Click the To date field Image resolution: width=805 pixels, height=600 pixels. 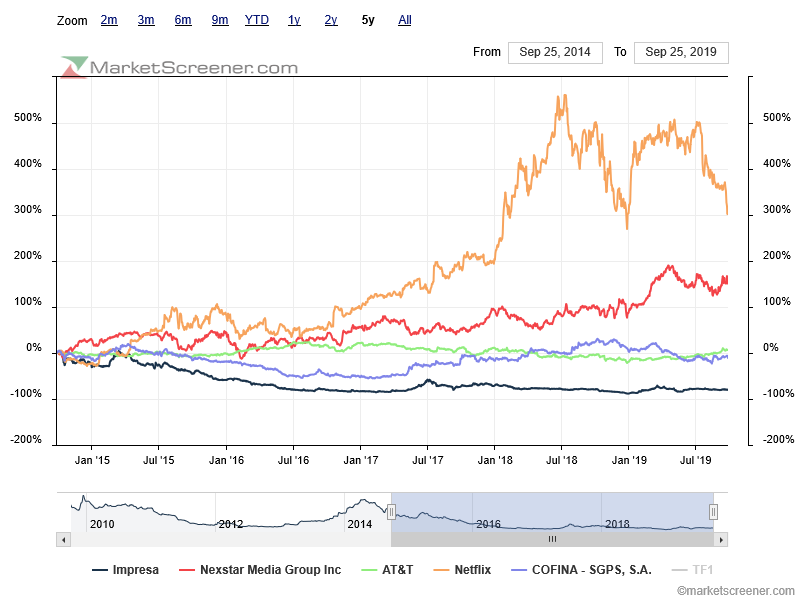[x=681, y=52]
